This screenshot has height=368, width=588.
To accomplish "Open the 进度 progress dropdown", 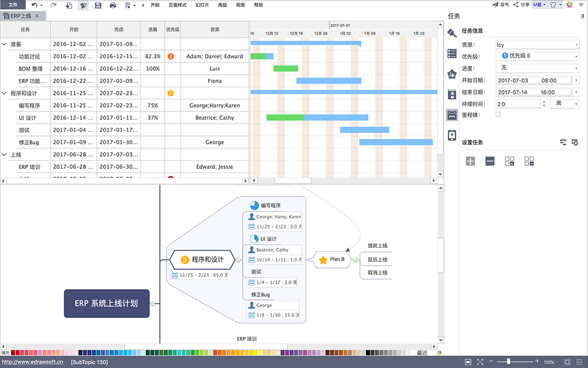I will pyautogui.click(x=576, y=68).
